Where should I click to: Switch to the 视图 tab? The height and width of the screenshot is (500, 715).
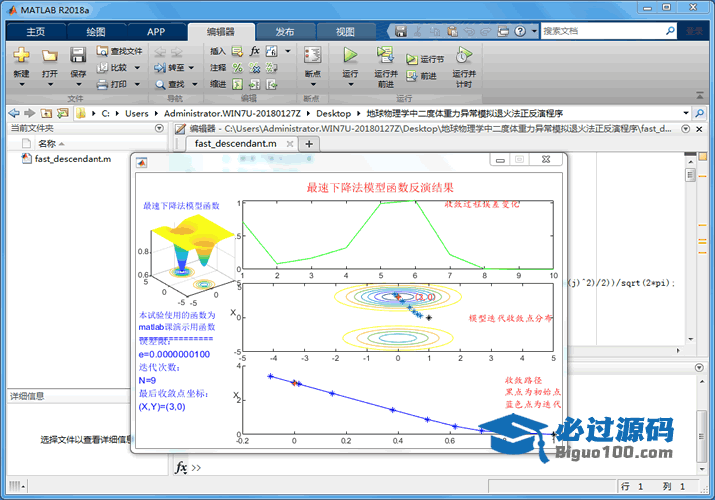pos(345,31)
